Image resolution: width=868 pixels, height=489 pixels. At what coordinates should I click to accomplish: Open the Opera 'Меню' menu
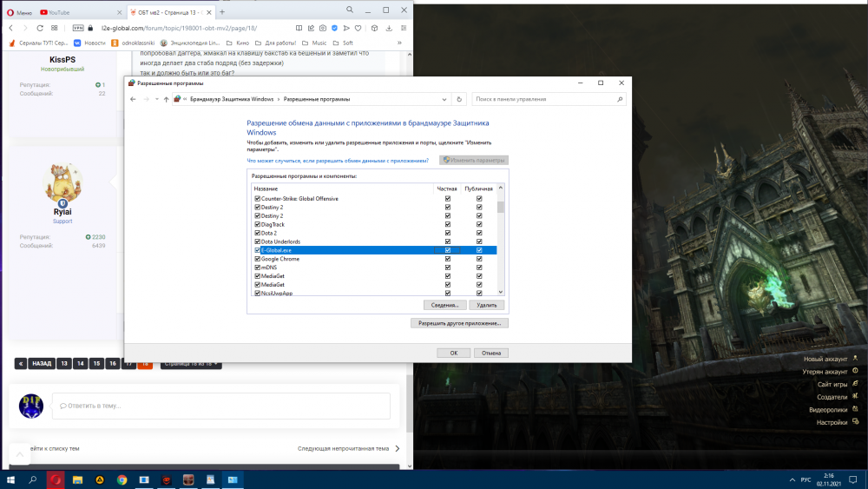pyautogui.click(x=19, y=12)
